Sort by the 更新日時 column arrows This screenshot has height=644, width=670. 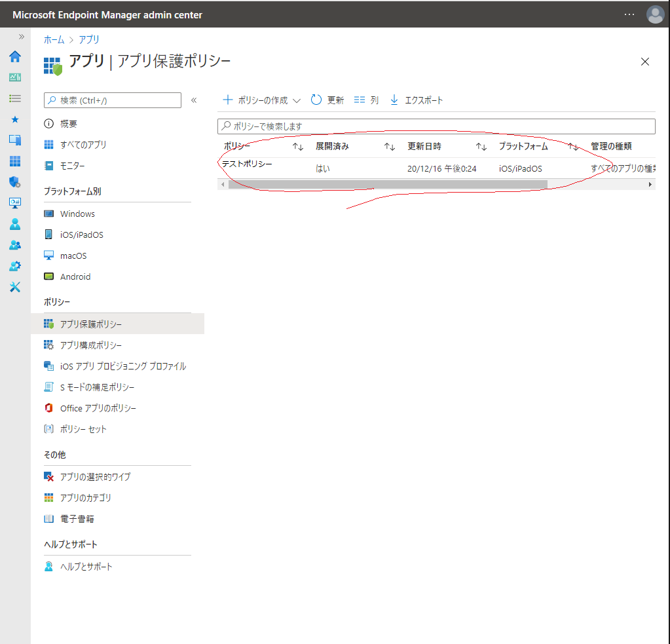tap(481, 147)
